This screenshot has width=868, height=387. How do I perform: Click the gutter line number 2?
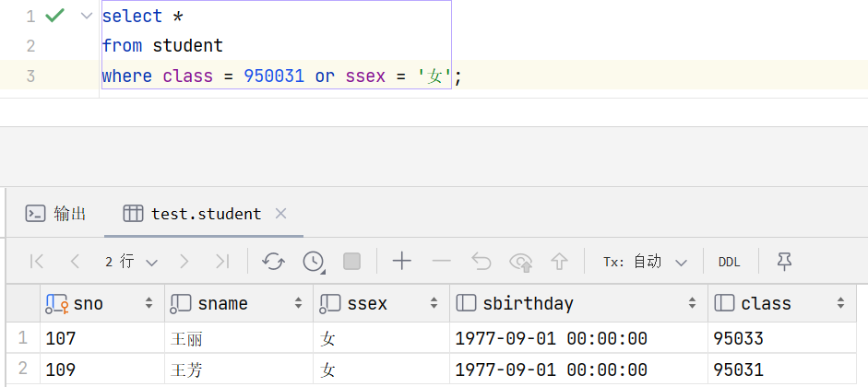(x=30, y=45)
